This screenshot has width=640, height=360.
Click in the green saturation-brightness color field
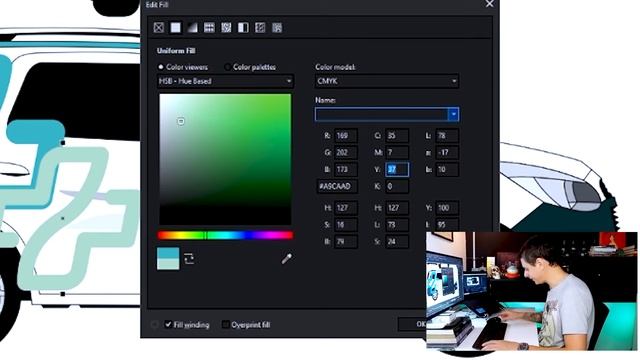click(225, 159)
